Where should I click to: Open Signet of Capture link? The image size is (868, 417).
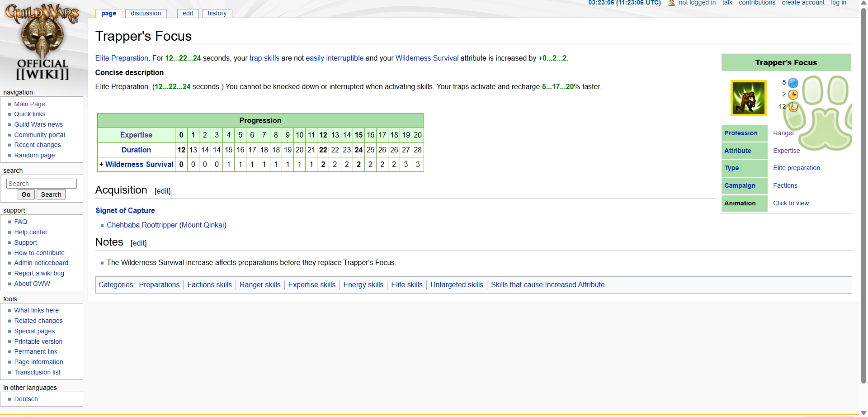coord(125,210)
